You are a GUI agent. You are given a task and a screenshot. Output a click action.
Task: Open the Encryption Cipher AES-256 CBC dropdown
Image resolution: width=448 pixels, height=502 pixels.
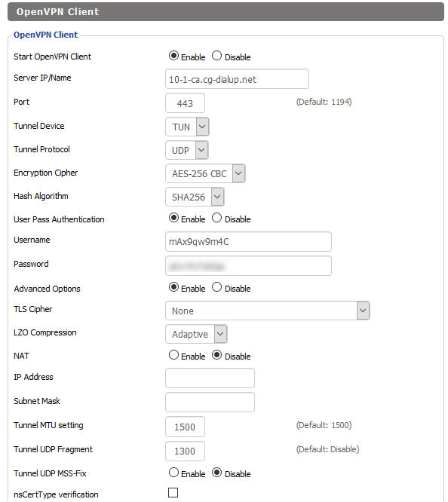[205, 173]
